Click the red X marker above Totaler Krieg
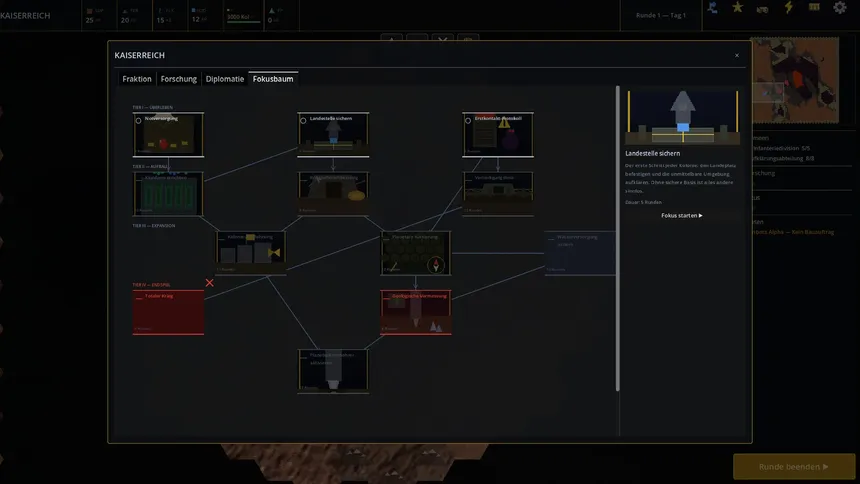This screenshot has width=860, height=484. pos(209,283)
